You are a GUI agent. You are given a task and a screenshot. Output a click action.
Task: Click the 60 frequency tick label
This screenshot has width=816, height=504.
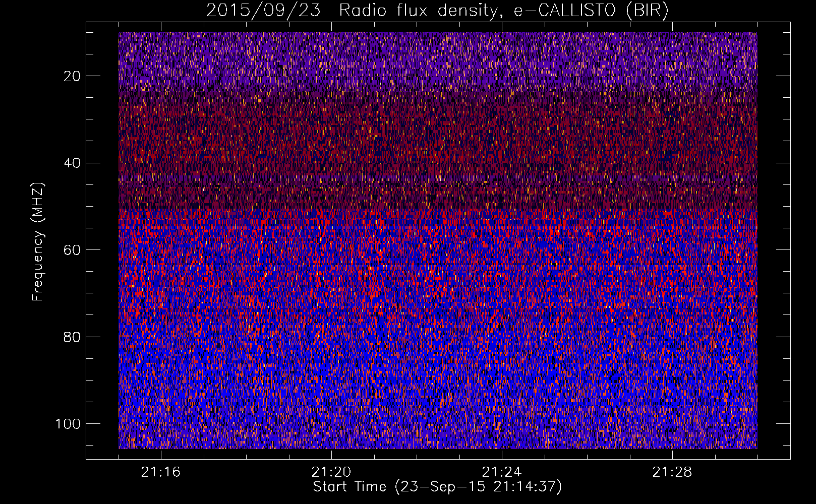72,250
